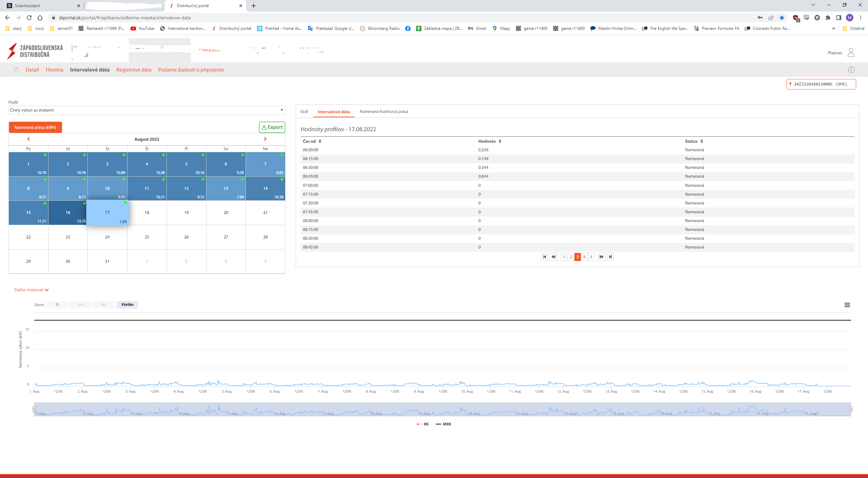Image resolution: width=868 pixels, height=478 pixels.
Task: Grab left handle of chart range navigator
Action: 34,409
